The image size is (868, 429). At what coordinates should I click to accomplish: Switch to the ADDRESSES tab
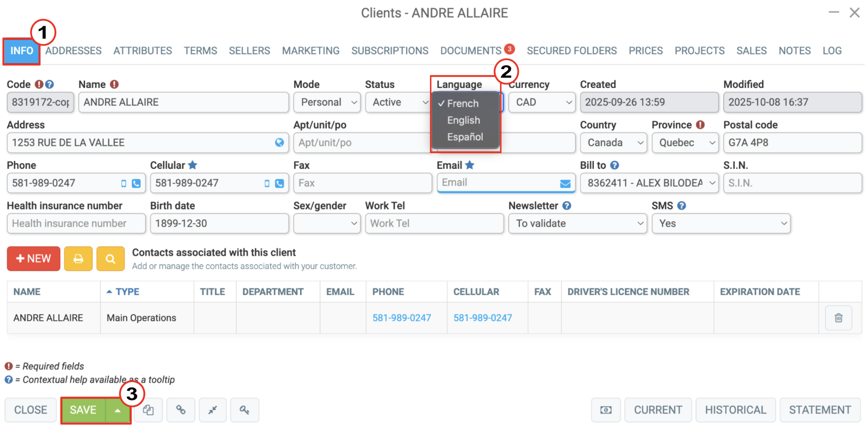click(x=73, y=51)
